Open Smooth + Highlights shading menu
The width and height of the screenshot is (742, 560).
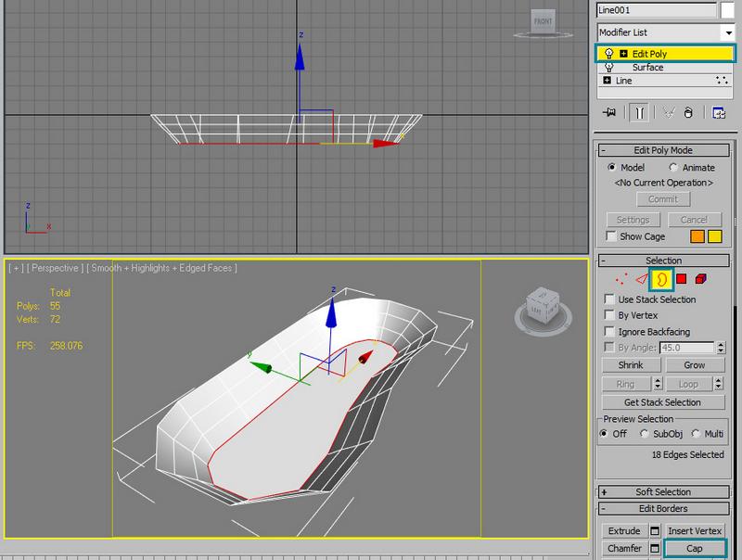pyautogui.click(x=163, y=268)
